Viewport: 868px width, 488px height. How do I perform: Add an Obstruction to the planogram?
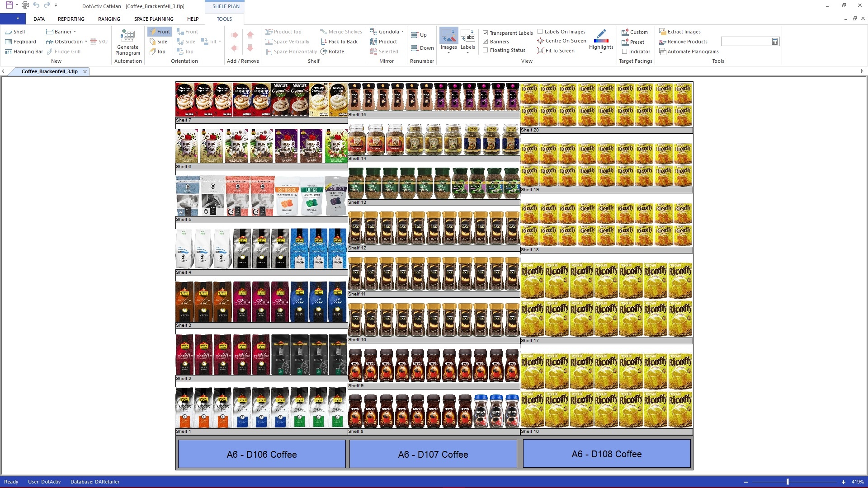[64, 42]
